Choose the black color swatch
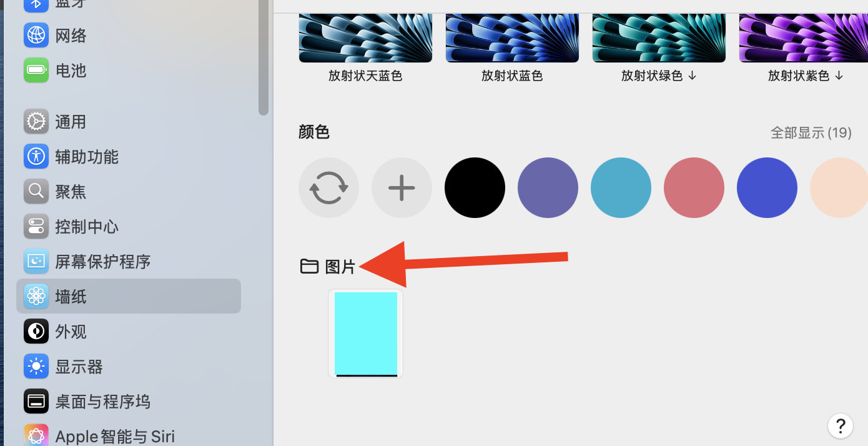This screenshot has height=446, width=868. [475, 187]
